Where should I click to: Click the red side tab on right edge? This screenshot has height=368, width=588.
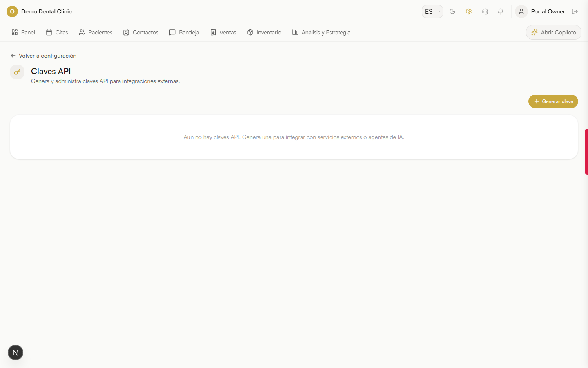click(586, 152)
